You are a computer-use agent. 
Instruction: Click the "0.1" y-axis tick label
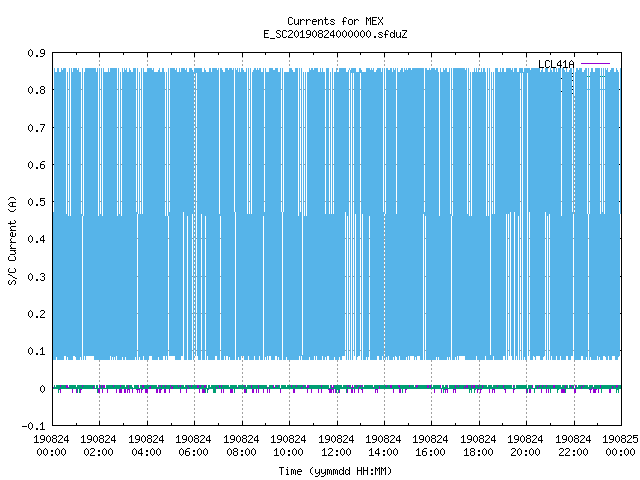click(36, 351)
